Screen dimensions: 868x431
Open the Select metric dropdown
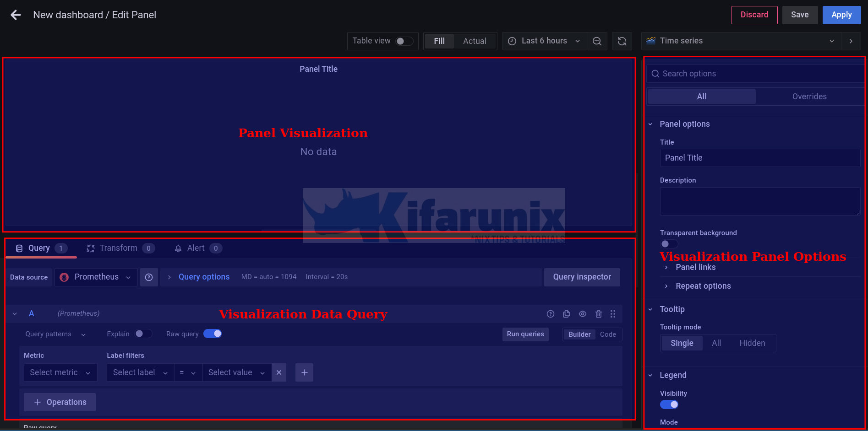click(60, 372)
